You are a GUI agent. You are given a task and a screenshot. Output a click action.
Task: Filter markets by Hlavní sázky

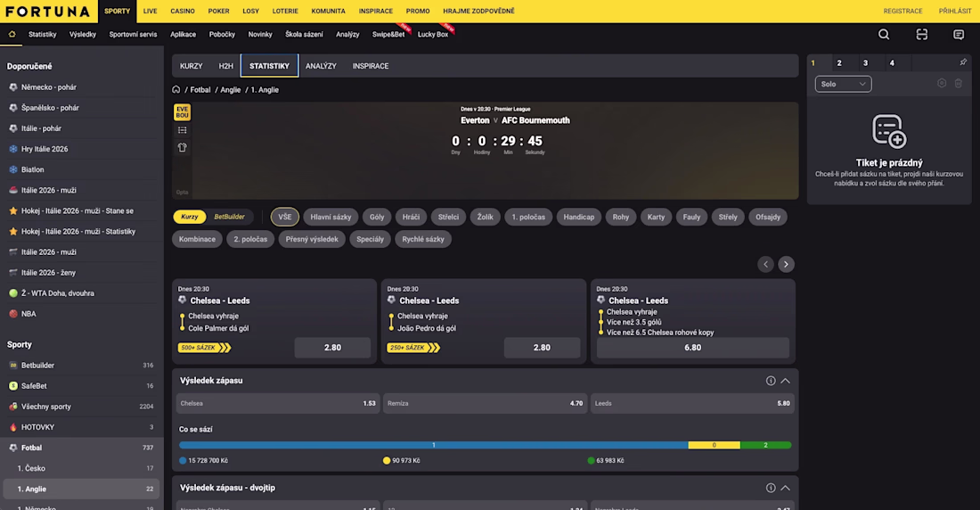point(331,218)
